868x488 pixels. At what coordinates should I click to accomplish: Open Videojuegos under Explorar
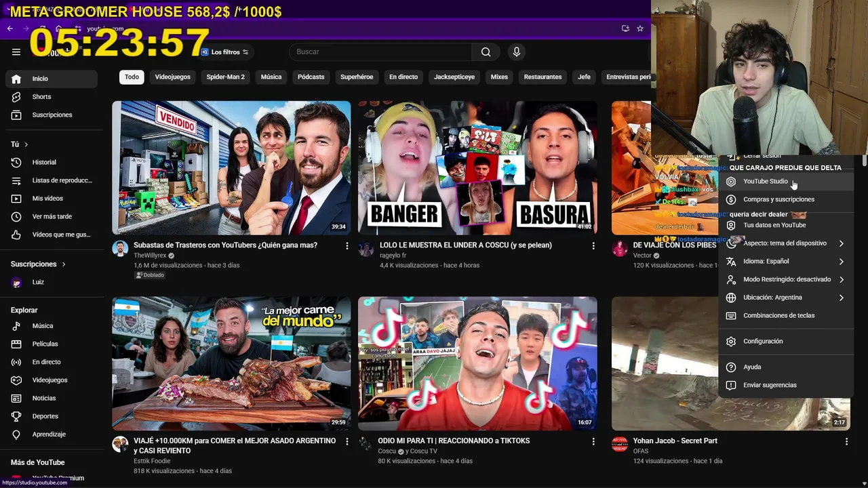coord(52,380)
